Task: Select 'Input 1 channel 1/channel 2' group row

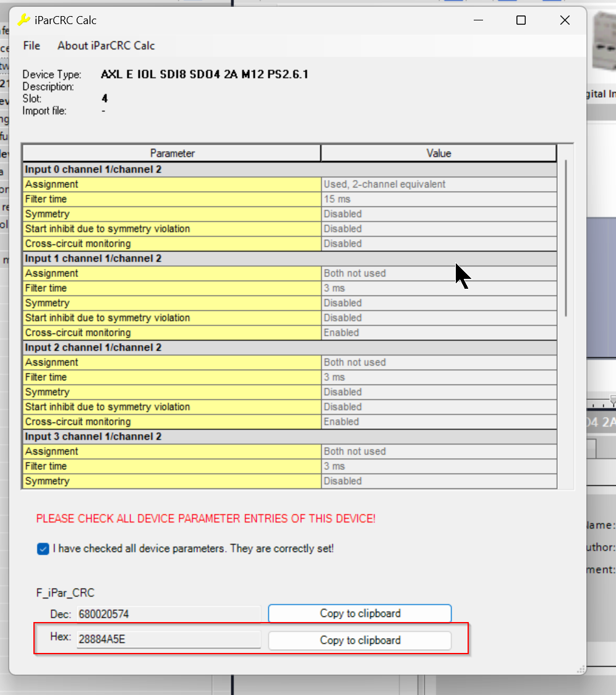Action: (x=290, y=258)
